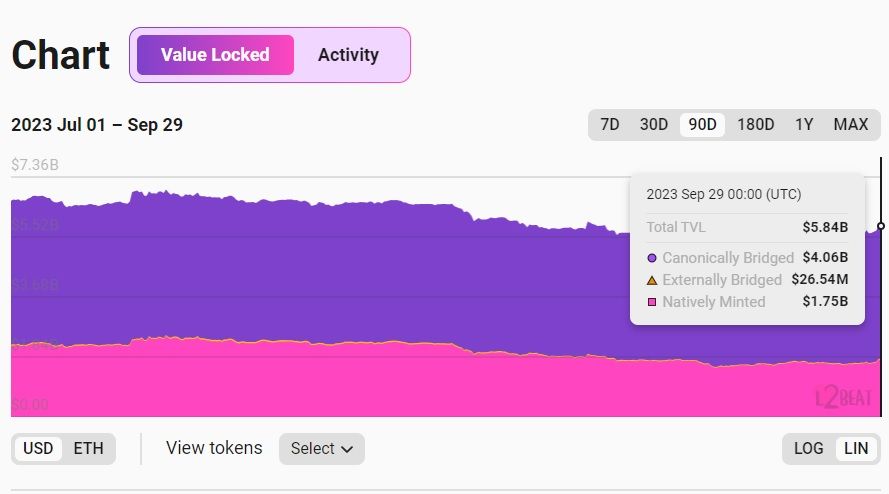Click the pink Natively Minted square icon

click(x=652, y=302)
